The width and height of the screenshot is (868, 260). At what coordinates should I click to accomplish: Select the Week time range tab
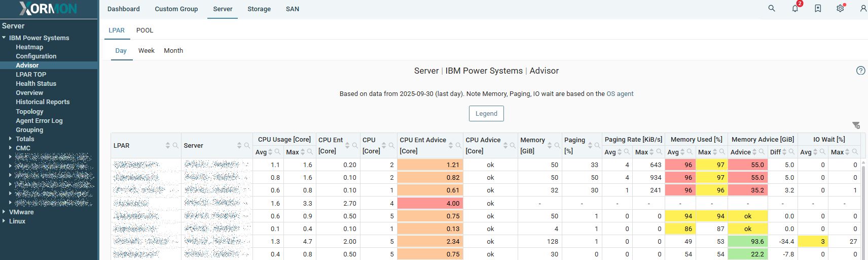click(146, 50)
